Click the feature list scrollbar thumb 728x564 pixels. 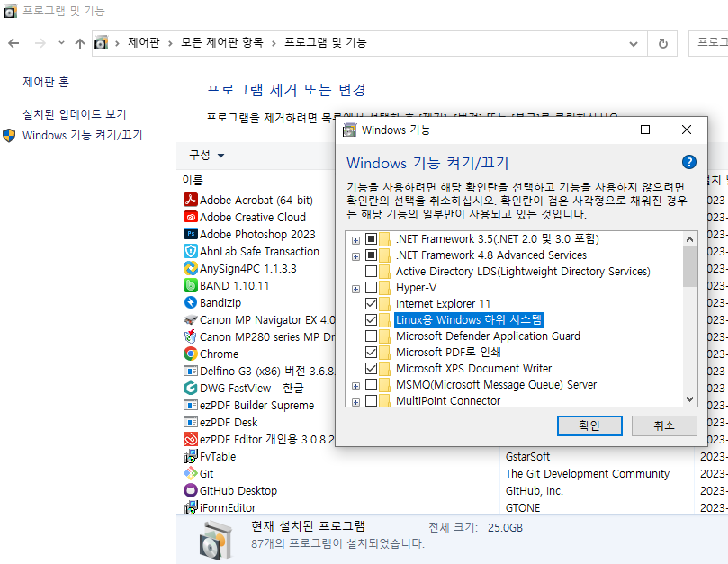(x=689, y=266)
